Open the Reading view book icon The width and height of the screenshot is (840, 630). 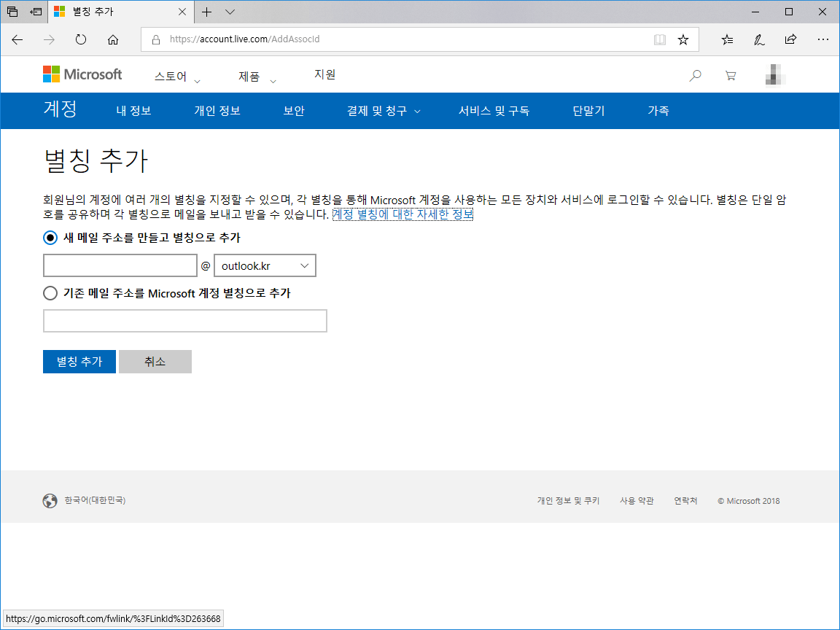tap(659, 39)
